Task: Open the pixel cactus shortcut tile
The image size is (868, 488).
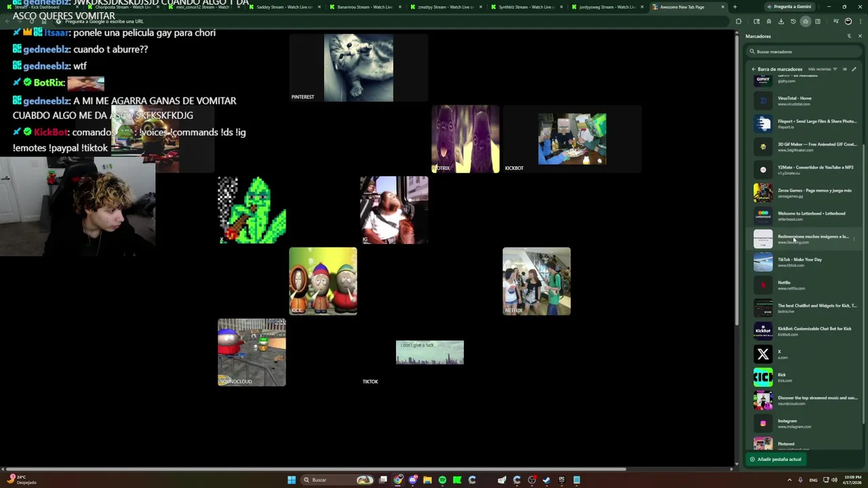Action: coord(252,210)
